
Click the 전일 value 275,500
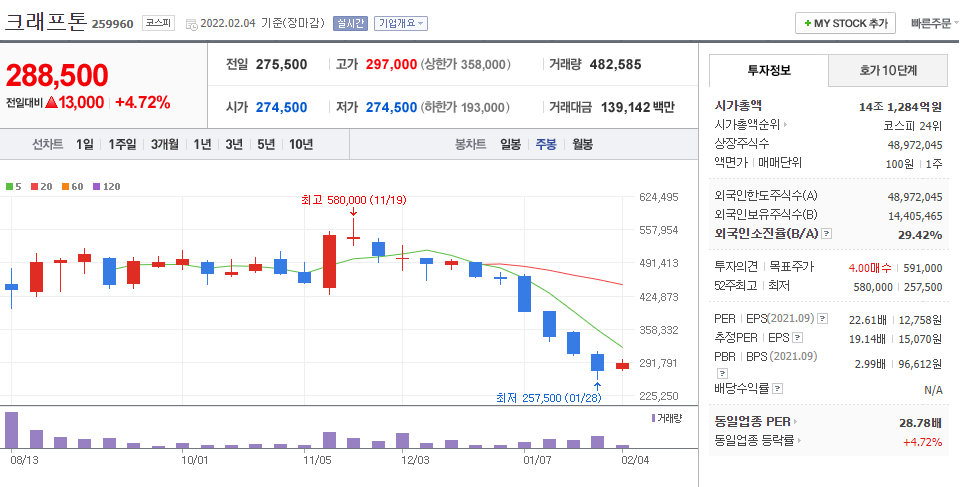coord(282,65)
